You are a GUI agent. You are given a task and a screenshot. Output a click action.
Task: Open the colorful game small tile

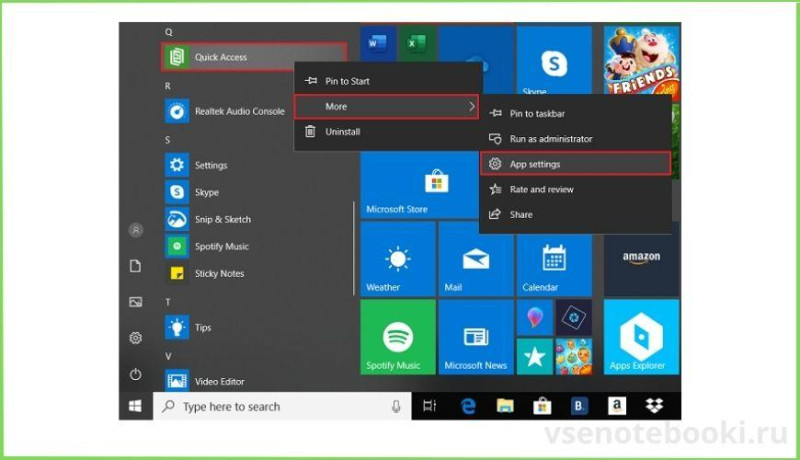574,356
